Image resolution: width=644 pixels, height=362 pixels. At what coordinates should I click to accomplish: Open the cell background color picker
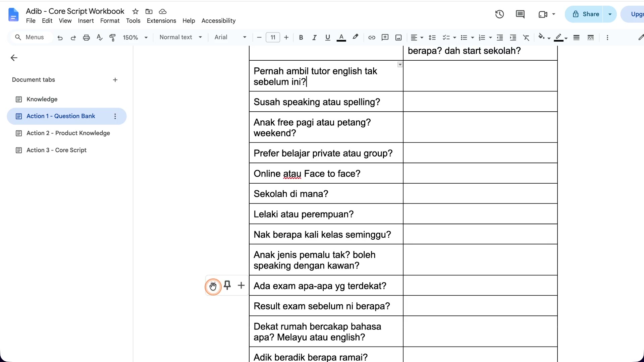[544, 37]
